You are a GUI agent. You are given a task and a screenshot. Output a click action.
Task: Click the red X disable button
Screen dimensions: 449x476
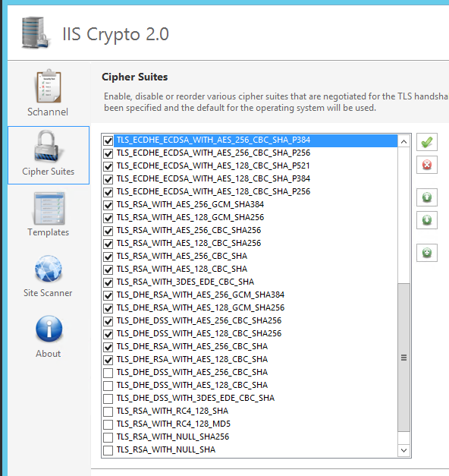[x=427, y=165]
